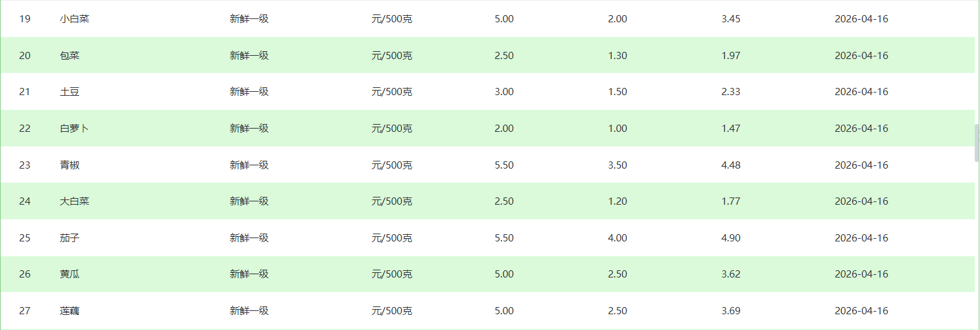Select the 莲藕 name cell
This screenshot has height=330, width=980.
point(69,311)
